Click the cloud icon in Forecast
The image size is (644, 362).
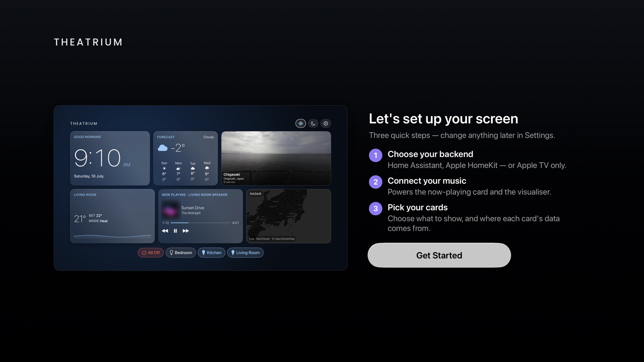(x=163, y=148)
